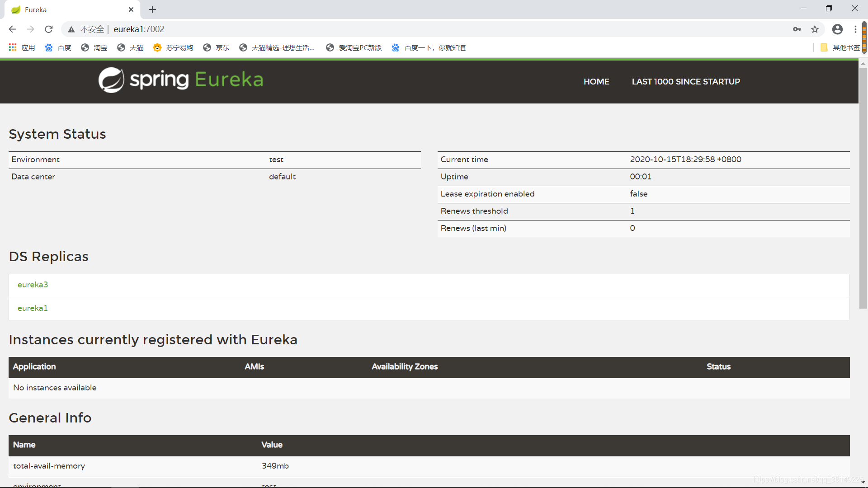Open the 其他书签 folder
Screen dimensions: 868x488
(x=840, y=47)
